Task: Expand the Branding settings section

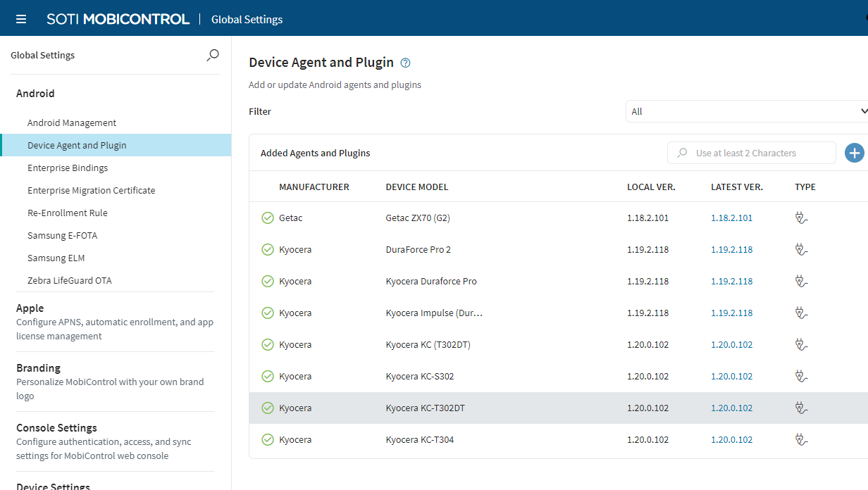Action: [x=39, y=368]
